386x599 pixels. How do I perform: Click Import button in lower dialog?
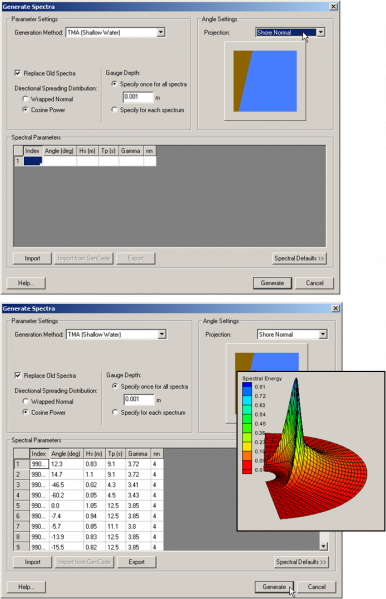pyautogui.click(x=32, y=562)
